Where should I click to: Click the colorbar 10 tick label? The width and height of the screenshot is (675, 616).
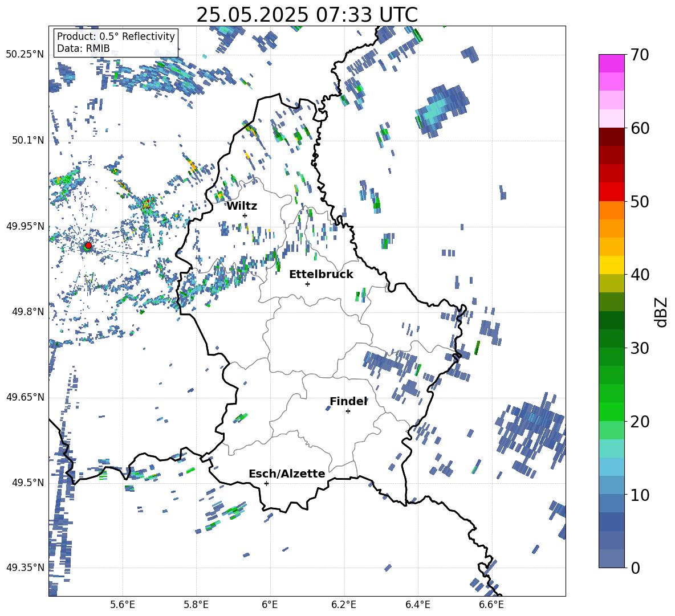640,495
